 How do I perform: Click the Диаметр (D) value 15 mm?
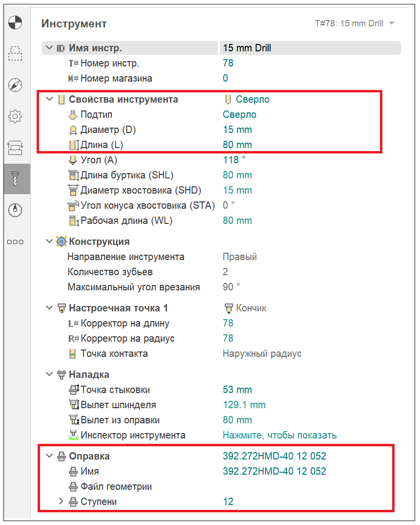coord(237,130)
